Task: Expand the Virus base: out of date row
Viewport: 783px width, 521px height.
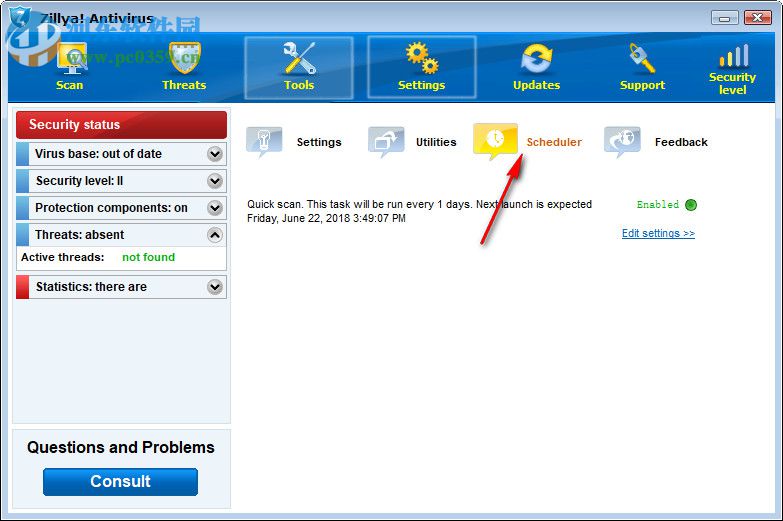Action: pyautogui.click(x=121, y=154)
